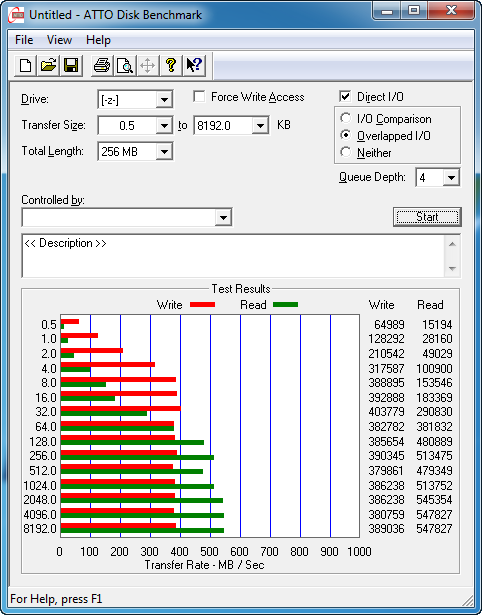The width and height of the screenshot is (482, 615).
Task: Click the ATTO application icon in the title bar
Action: coord(16,16)
